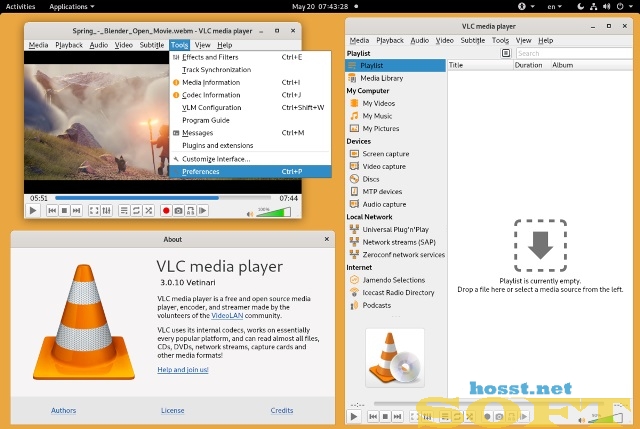
Task: Adjust volume slider in left VLC window
Action: point(273,212)
